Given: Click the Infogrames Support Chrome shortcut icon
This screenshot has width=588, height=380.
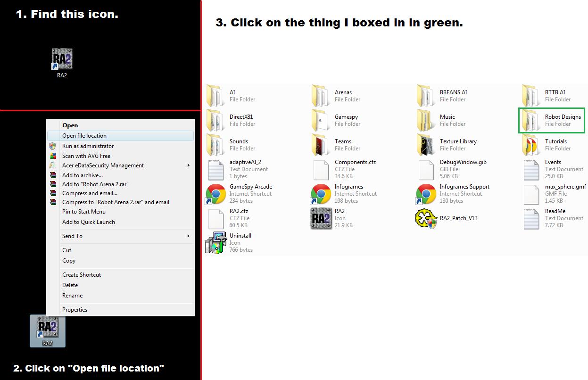Looking at the screenshot, I should [x=426, y=194].
